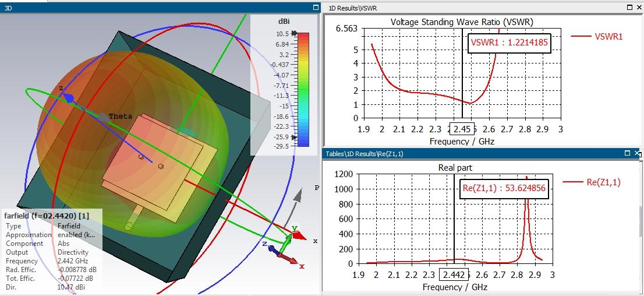Click the 6.563 y-axis maximum on VSWR plot
This screenshot has height=296, width=644.
point(346,29)
